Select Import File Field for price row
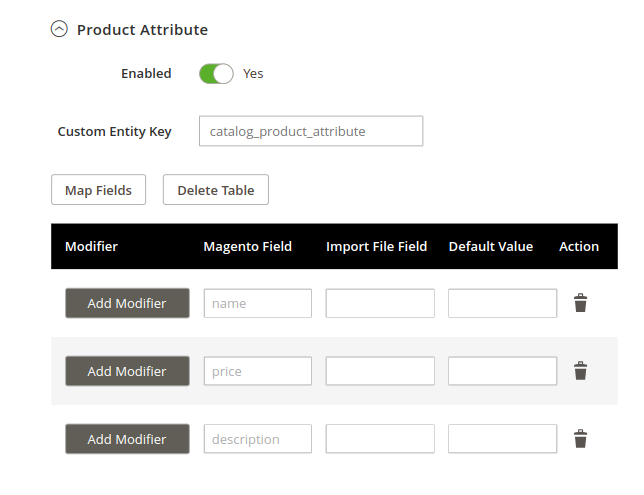 (x=380, y=371)
